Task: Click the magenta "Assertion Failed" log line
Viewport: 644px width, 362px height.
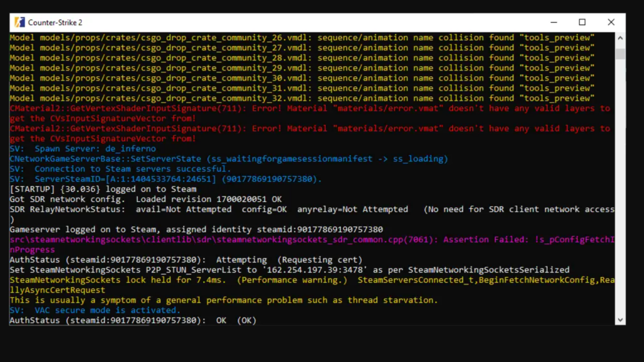Action: click(308, 240)
